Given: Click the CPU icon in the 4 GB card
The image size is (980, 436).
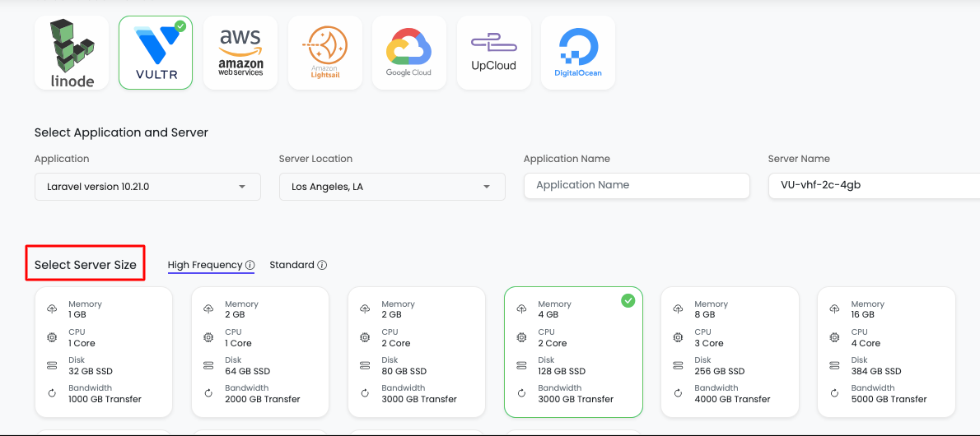Looking at the screenshot, I should (x=520, y=337).
